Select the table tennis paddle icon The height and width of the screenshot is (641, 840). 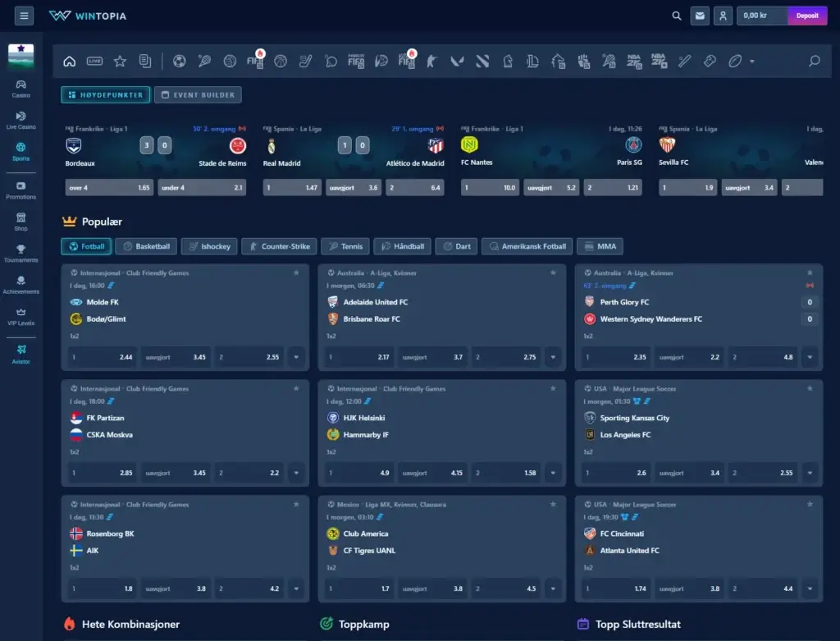331,61
